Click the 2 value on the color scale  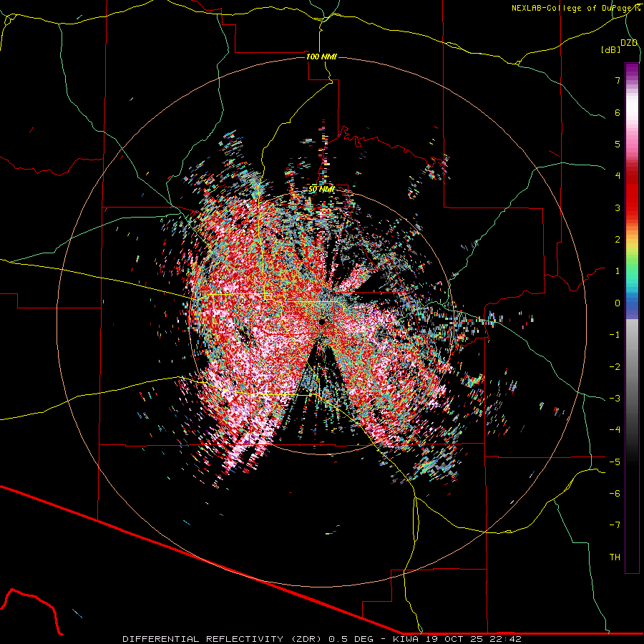pyautogui.click(x=618, y=240)
